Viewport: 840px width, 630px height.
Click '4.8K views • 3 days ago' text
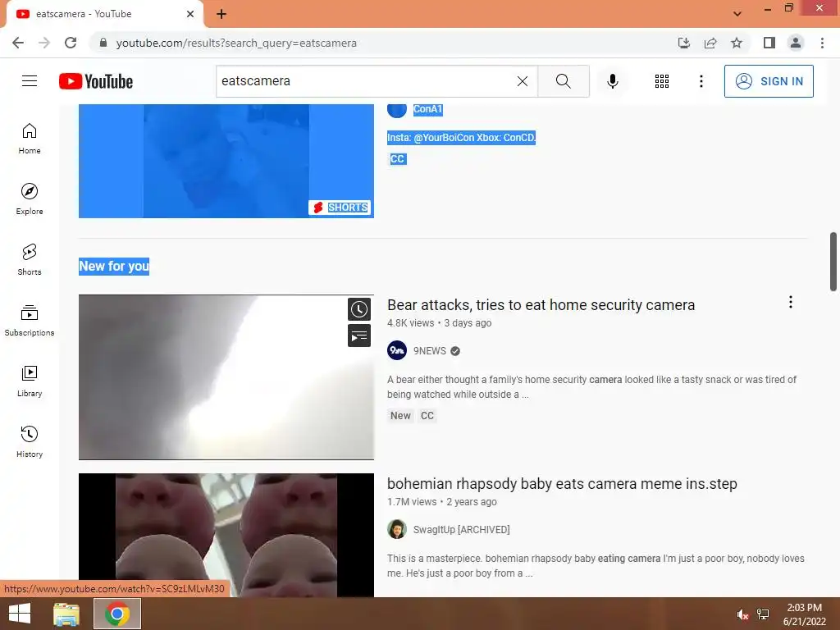tap(440, 323)
